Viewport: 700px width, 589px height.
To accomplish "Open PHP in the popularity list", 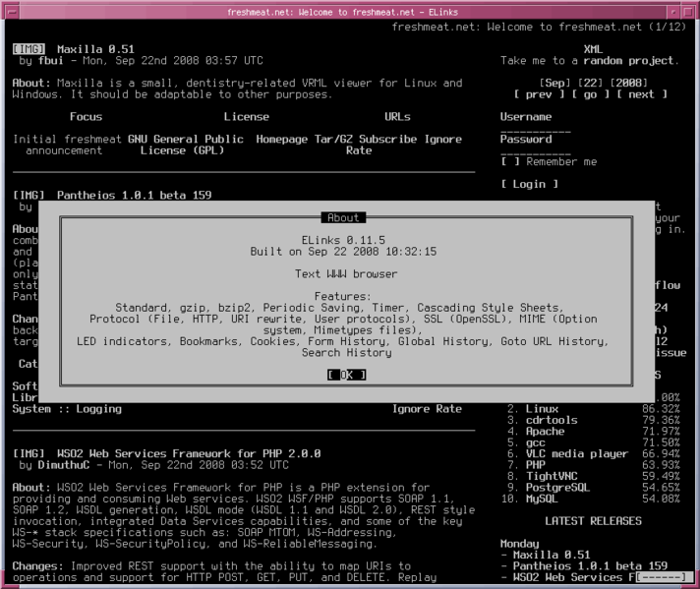I will [535, 465].
